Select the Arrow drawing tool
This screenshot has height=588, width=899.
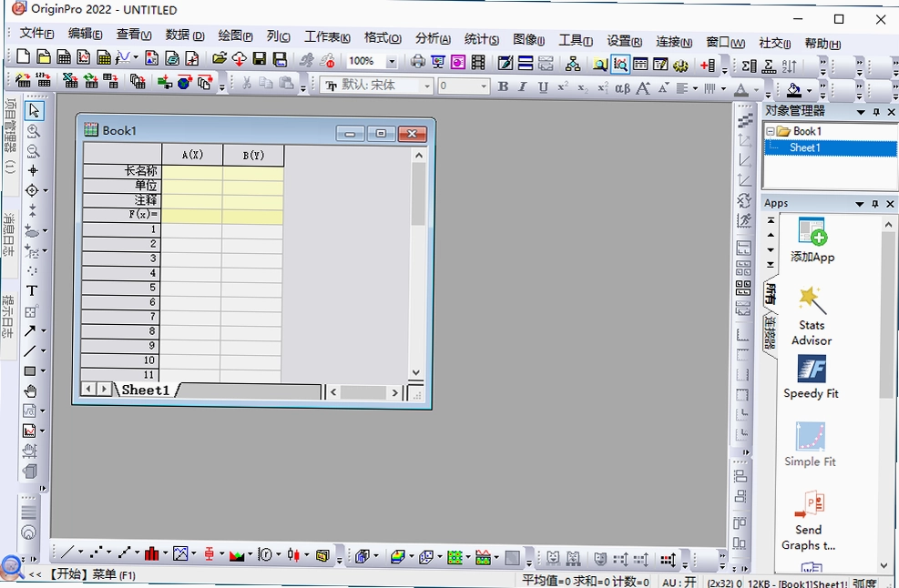[30, 330]
